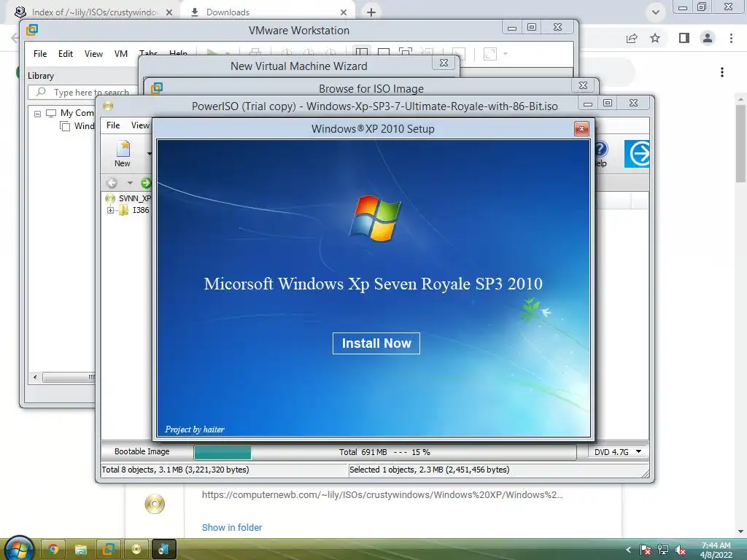Open the PowerISO File menu
This screenshot has width=747, height=560.
(x=113, y=125)
